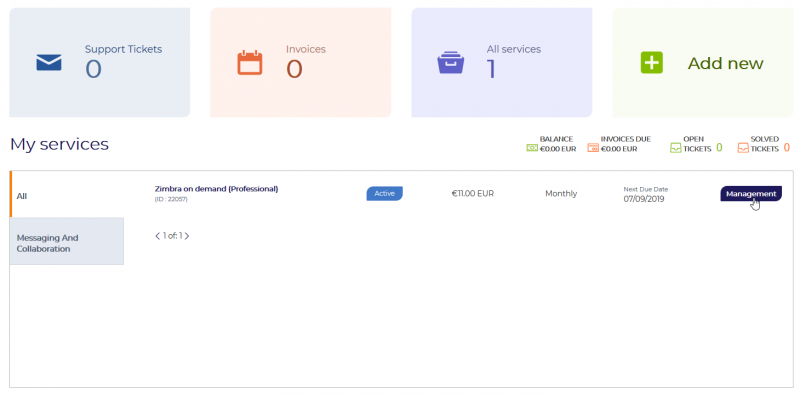Click the Next Due Date label
The width and height of the screenshot is (800, 397).
point(645,189)
